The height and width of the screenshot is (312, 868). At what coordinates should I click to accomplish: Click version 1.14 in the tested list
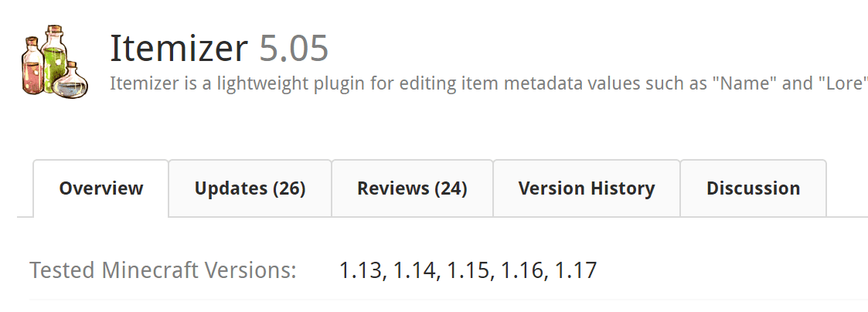tap(415, 271)
